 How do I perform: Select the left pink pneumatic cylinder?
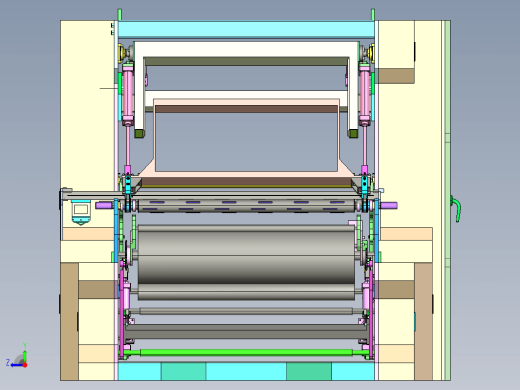pyautogui.click(x=128, y=94)
